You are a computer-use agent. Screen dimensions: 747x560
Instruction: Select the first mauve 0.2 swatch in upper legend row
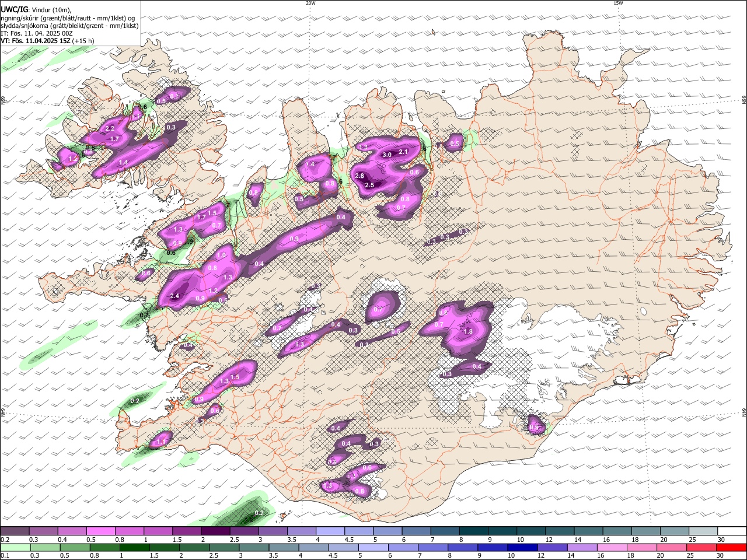(15, 531)
